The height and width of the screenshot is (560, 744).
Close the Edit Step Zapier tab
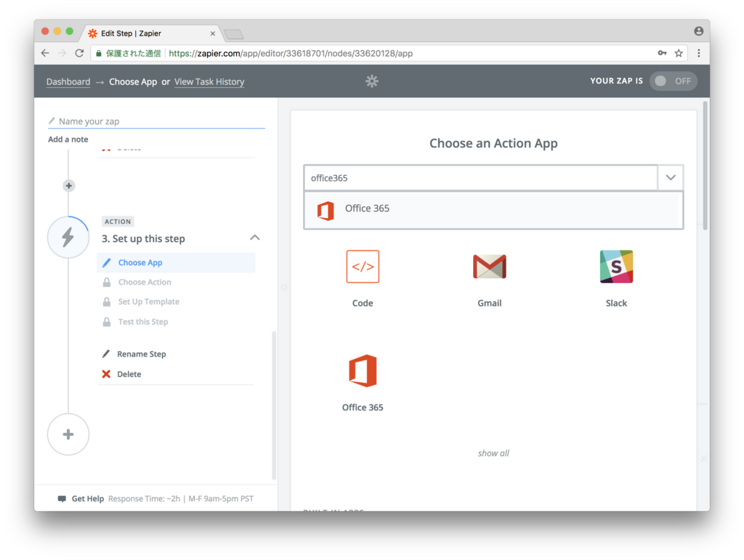[213, 33]
